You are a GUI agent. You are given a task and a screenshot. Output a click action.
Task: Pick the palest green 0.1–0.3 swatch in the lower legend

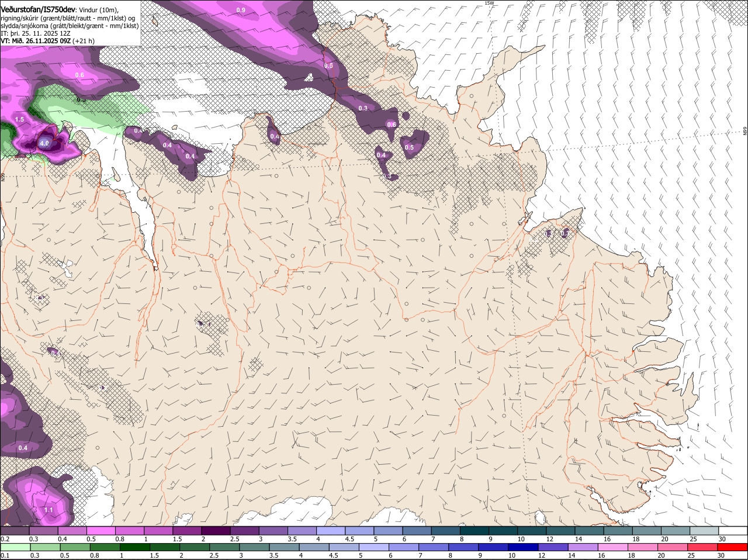15,547
